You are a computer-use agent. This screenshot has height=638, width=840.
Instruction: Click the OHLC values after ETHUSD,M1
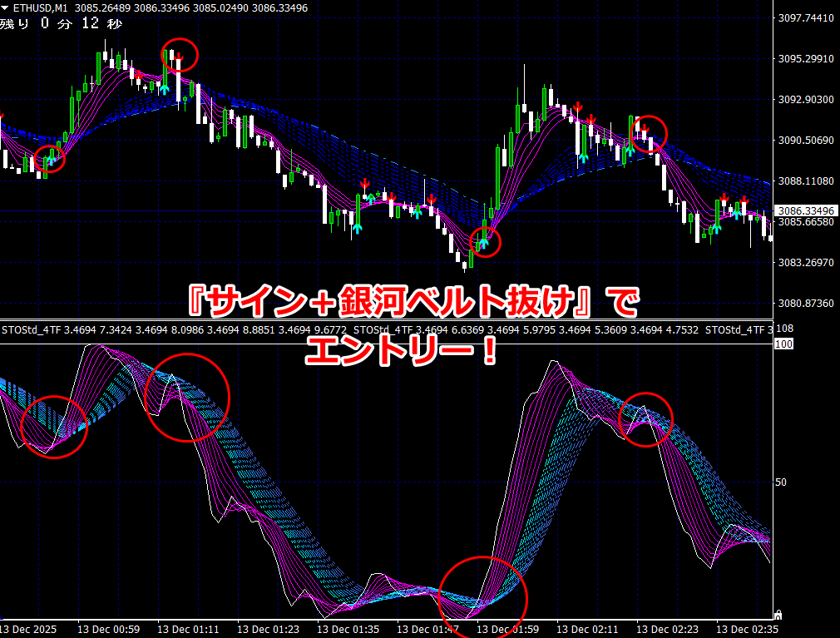(191, 8)
